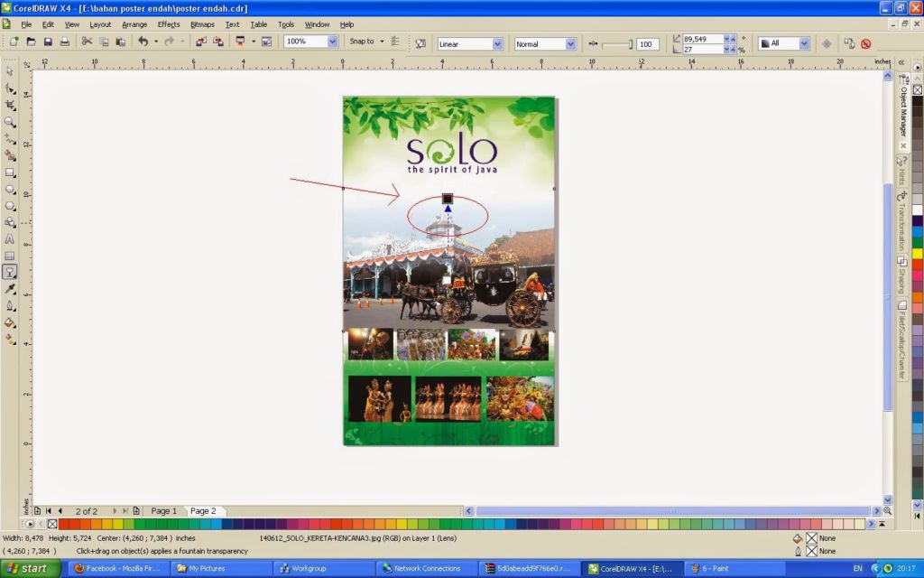Image resolution: width=924 pixels, height=578 pixels.
Task: Clear the transparency
Action: pyautogui.click(x=865, y=43)
